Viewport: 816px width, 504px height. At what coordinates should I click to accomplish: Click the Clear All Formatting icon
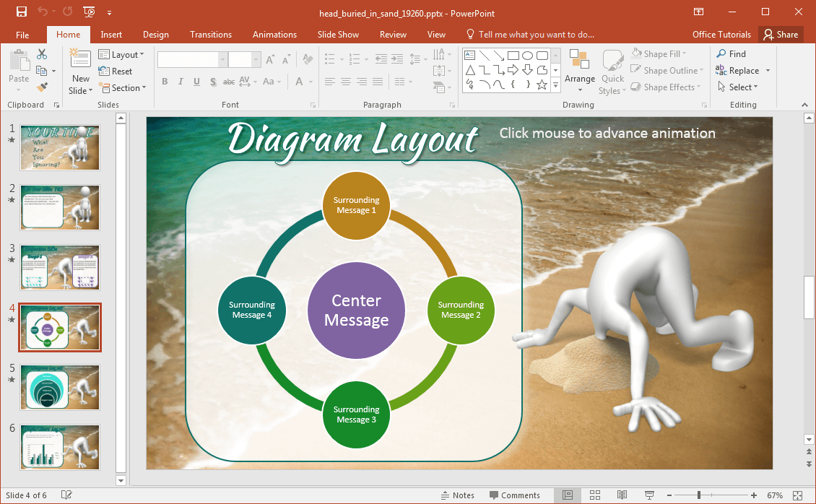point(308,60)
